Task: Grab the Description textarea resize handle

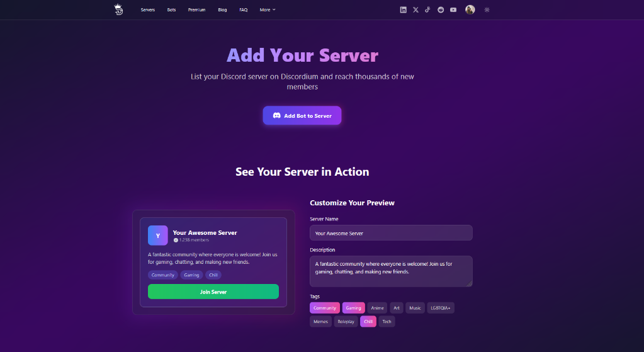Action: [470, 283]
